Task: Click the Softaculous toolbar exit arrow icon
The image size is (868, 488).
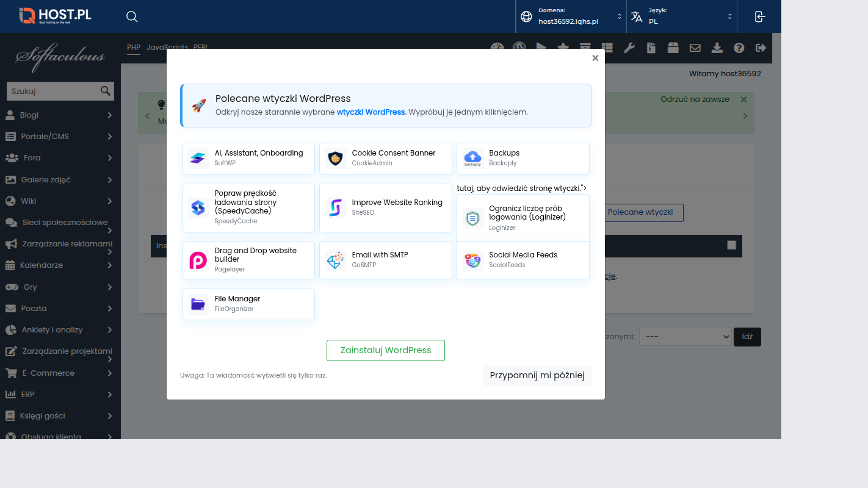Action: 761,48
